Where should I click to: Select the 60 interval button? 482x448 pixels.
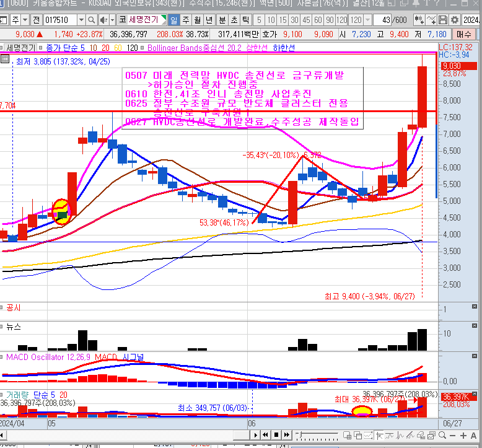point(318,20)
